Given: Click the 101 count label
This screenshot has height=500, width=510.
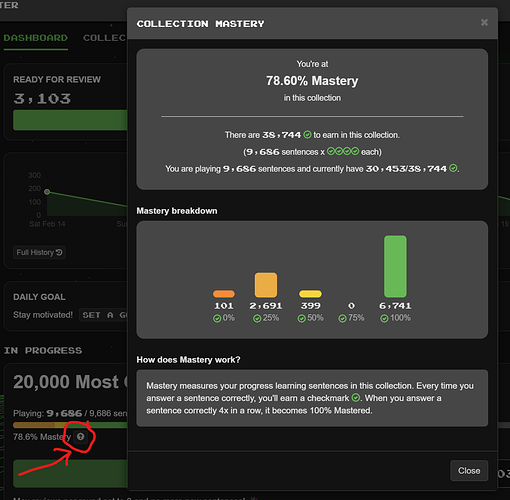Looking at the screenshot, I should click(224, 306).
